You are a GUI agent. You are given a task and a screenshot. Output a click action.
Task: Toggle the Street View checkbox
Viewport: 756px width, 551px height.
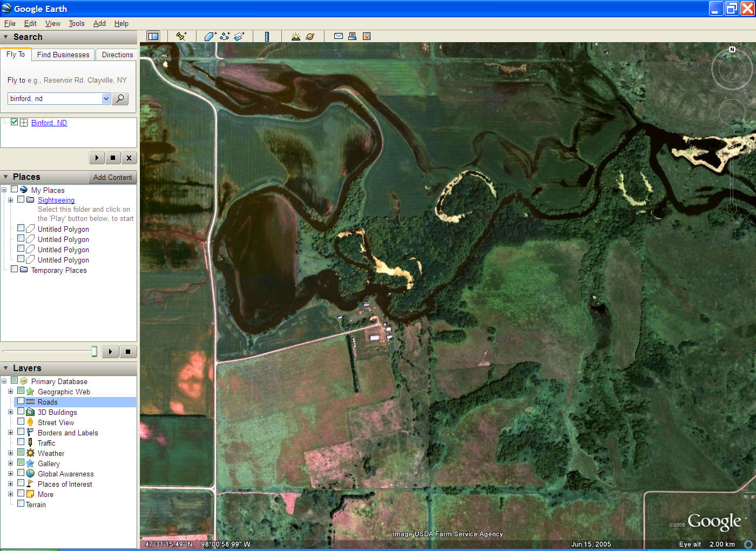pyautogui.click(x=21, y=421)
